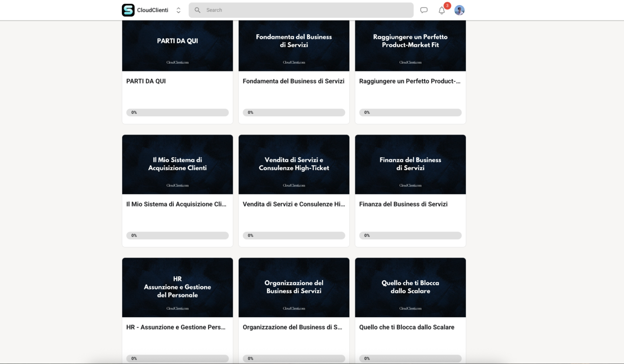The height and width of the screenshot is (364, 624).
Task: Open Vendita di Servizi e Consulenze thumbnail
Action: point(294,164)
